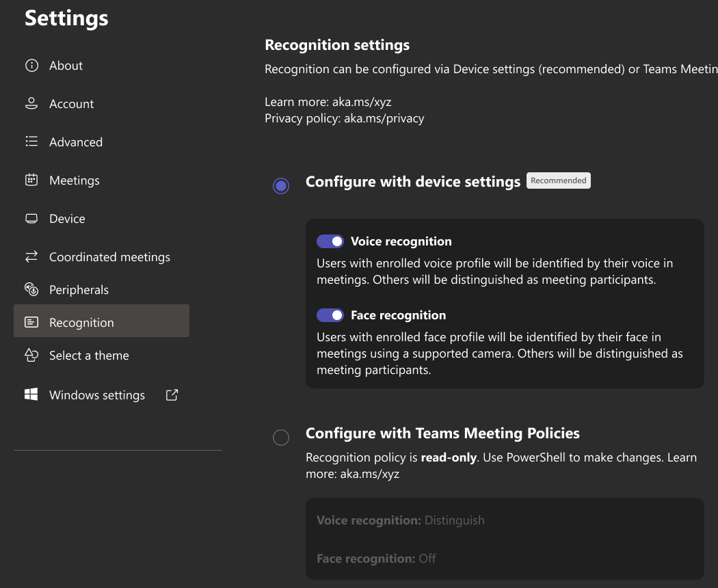The image size is (718, 588).
Task: Click the enrolled face profile description text
Action: point(500,353)
